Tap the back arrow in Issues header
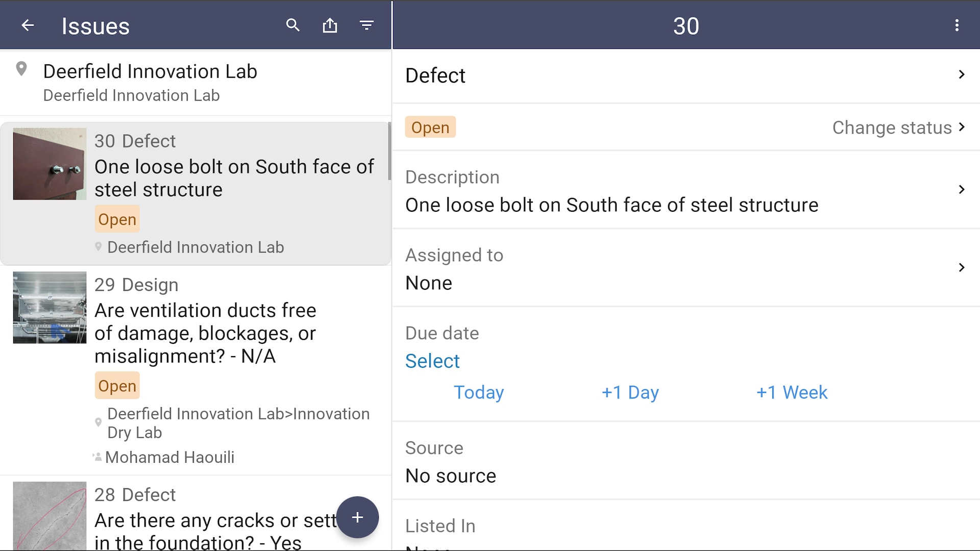This screenshot has height=551, width=980. (28, 26)
